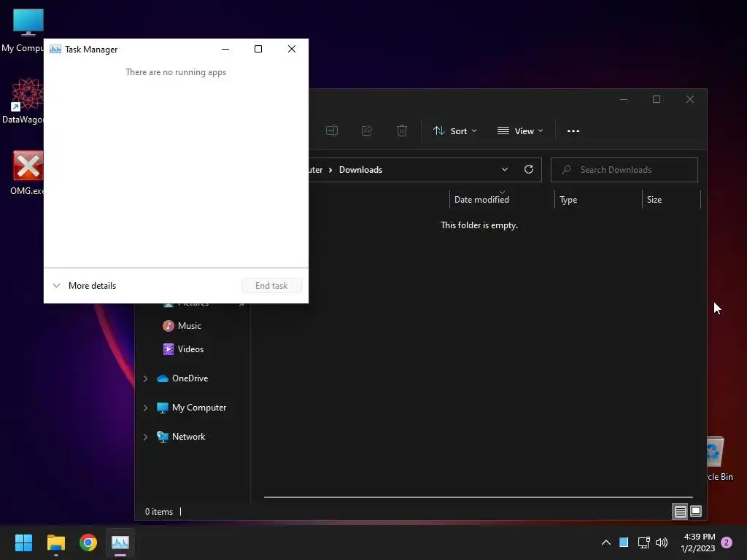
Task: Maximize the Task Manager window
Action: [258, 49]
